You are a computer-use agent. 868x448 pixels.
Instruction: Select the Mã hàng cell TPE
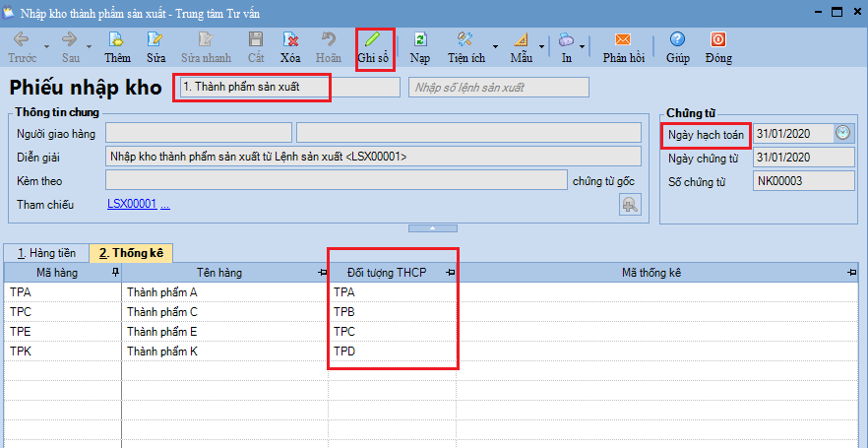click(x=63, y=332)
